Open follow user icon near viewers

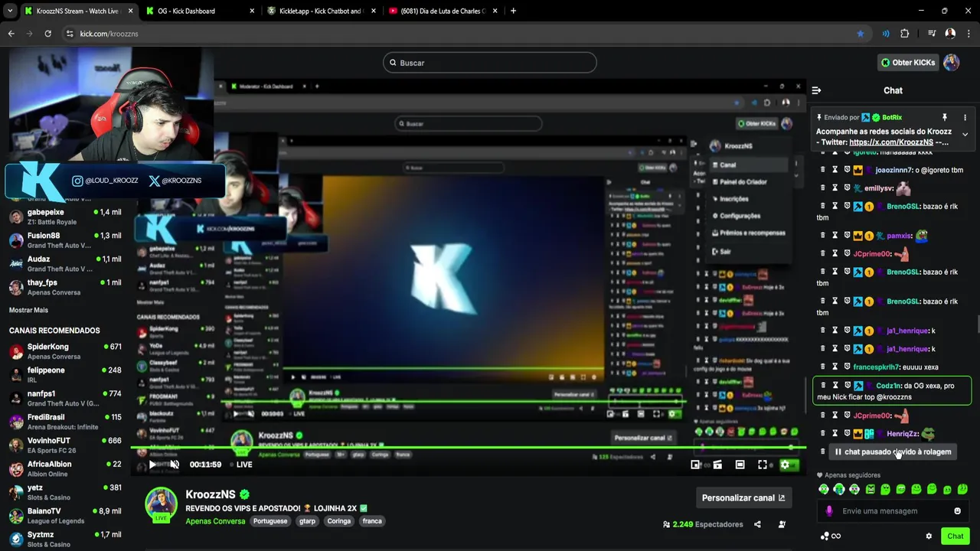tap(782, 525)
